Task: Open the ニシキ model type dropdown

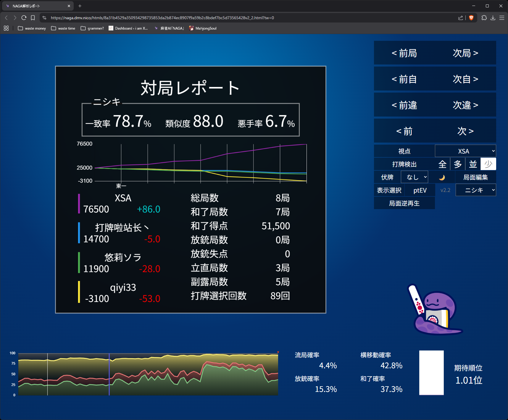Action: pyautogui.click(x=476, y=190)
